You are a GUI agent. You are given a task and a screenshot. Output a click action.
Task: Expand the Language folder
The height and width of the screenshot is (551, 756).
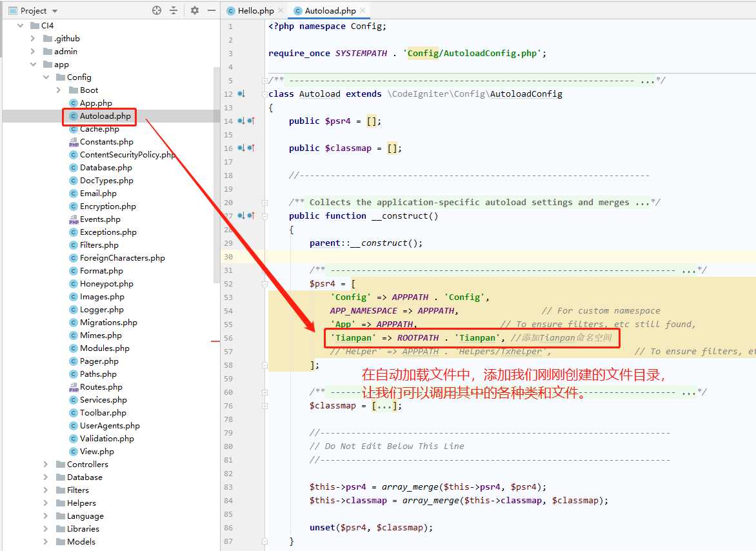[46, 516]
